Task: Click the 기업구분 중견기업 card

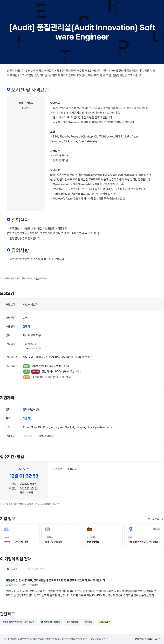Action: pyautogui.click(x=61, y=535)
